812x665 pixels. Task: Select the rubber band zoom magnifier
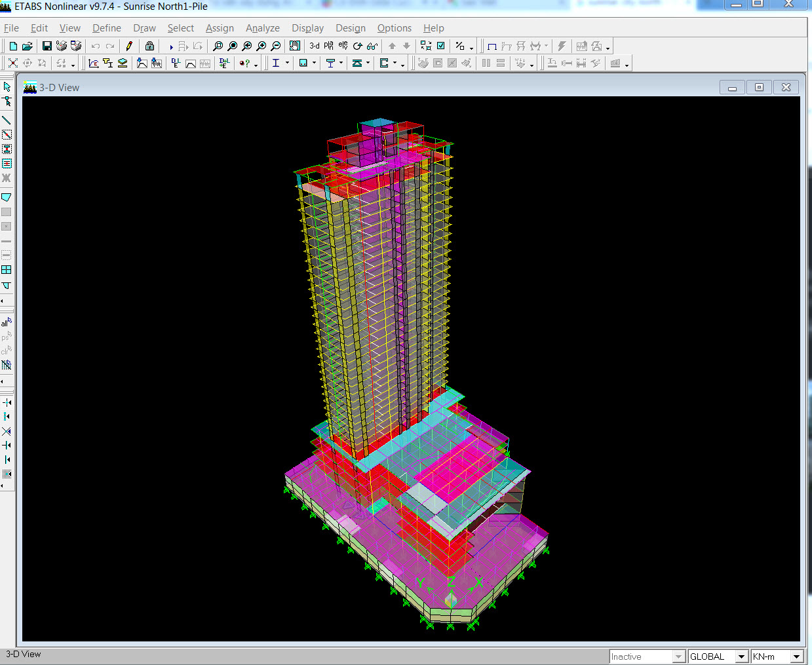[x=218, y=46]
